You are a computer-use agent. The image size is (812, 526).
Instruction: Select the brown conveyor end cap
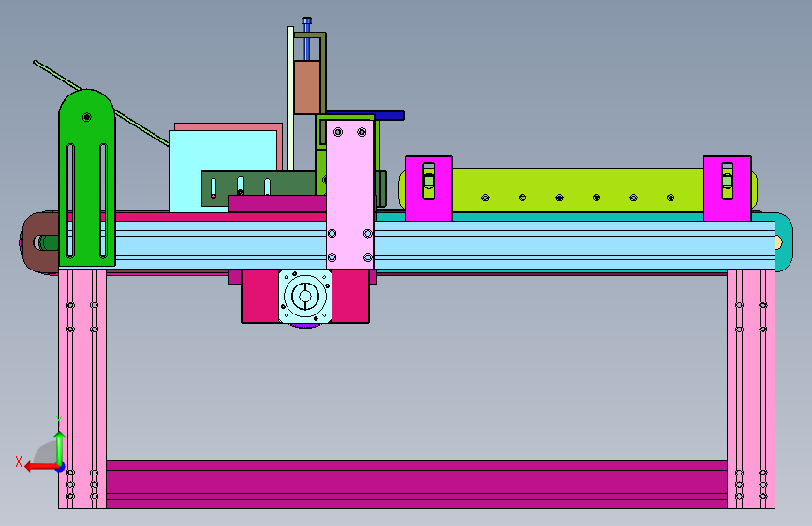click(x=41, y=242)
